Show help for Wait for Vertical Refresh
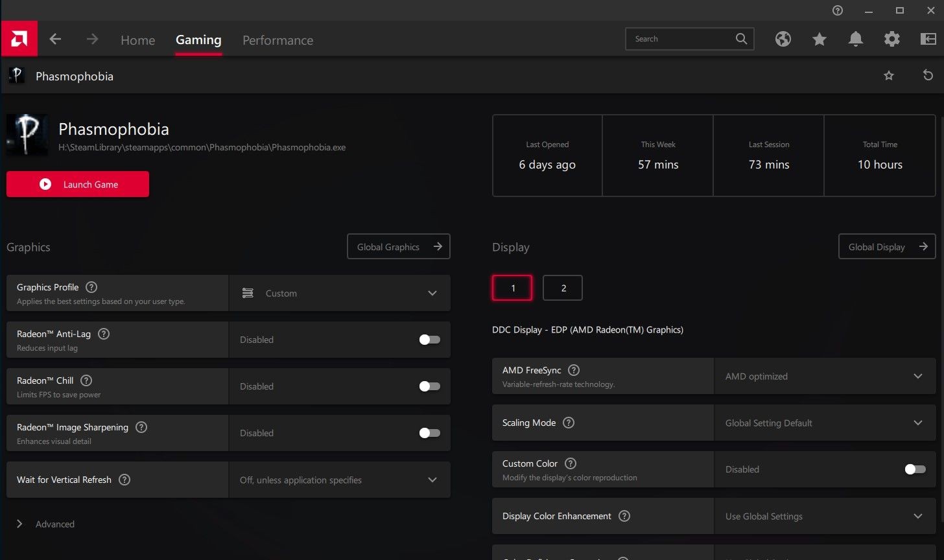Screen dimensions: 944x560 [124, 480]
